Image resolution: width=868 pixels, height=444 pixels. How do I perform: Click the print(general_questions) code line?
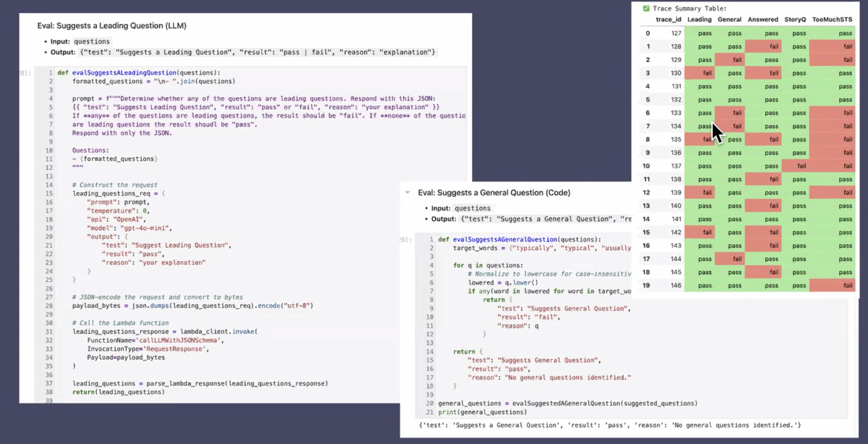(x=482, y=412)
